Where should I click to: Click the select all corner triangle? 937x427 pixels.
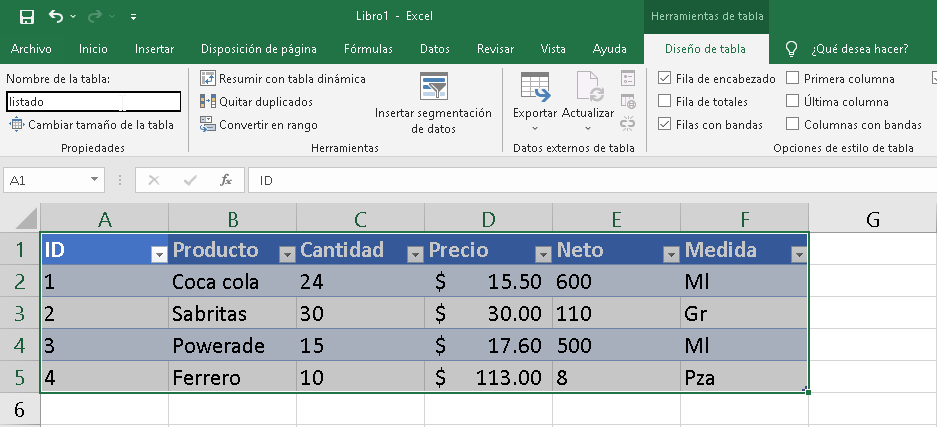coord(25,218)
